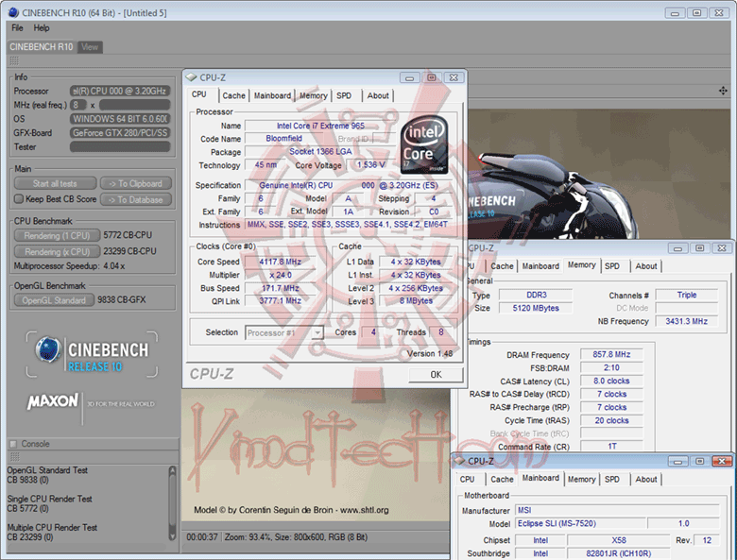
Task: Enable Keep Best CB Score checkbox
Action: pos(19,198)
